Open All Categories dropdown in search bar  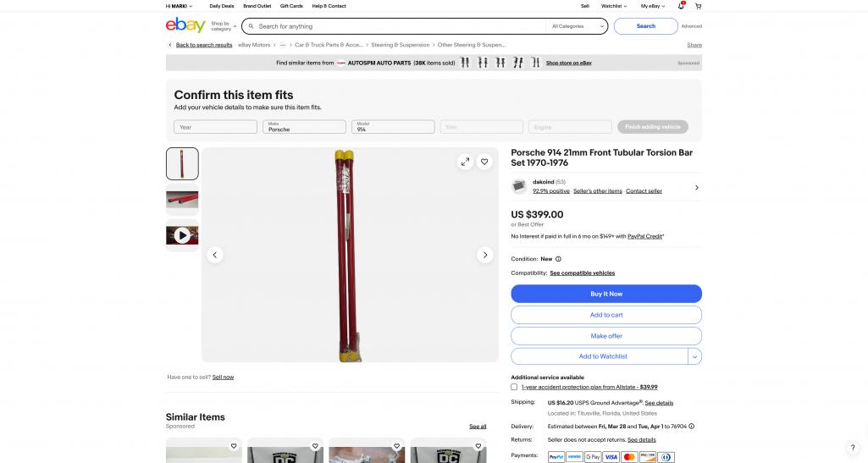(x=578, y=26)
